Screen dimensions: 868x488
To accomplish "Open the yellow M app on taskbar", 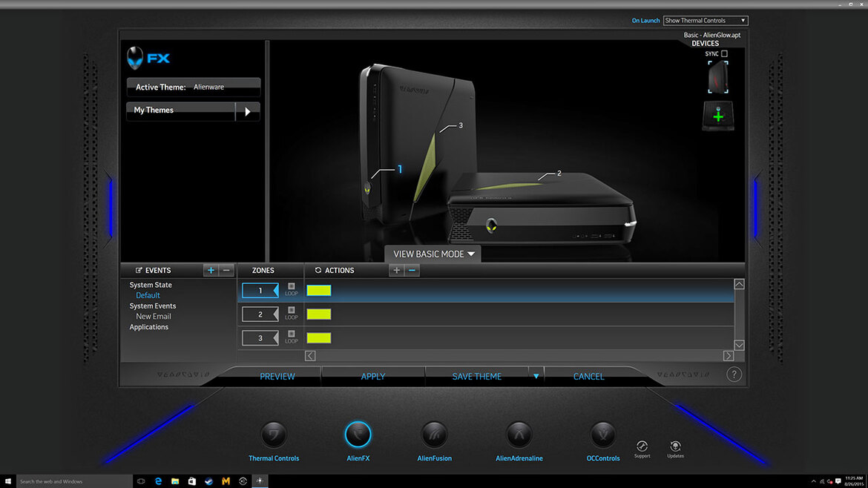I will (x=226, y=481).
